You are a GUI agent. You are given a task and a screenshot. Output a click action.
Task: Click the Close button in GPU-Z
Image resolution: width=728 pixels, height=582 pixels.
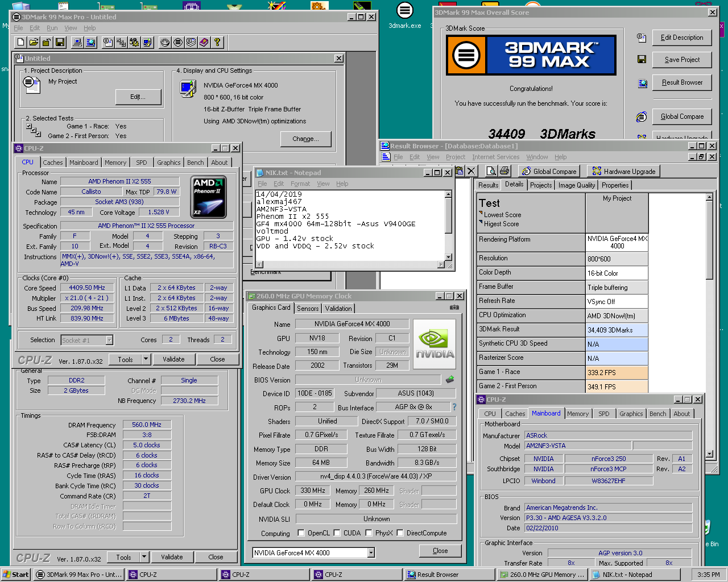[x=440, y=551]
